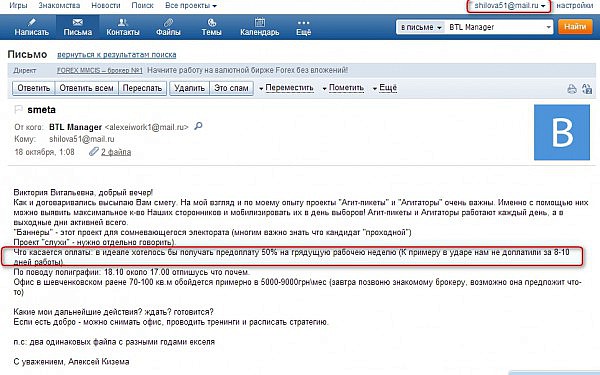Open the FOREX MMCIS ad link
Viewport: 600px width, 375px height.
click(99, 70)
